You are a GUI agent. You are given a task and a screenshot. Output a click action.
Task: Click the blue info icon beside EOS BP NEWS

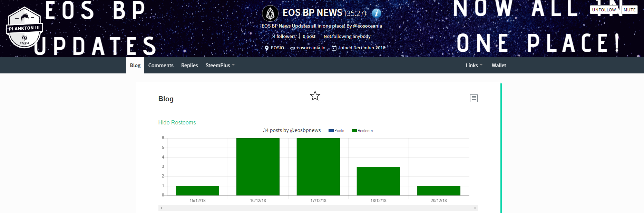coord(376,13)
